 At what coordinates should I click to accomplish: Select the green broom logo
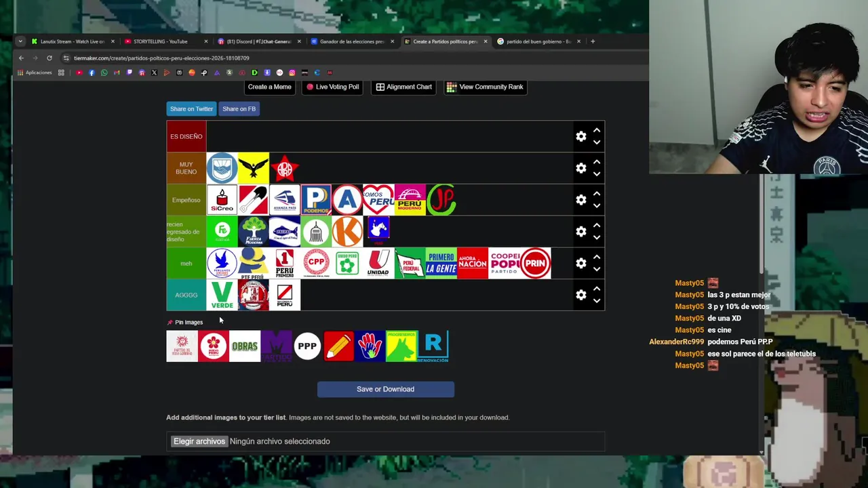pyautogui.click(x=316, y=231)
